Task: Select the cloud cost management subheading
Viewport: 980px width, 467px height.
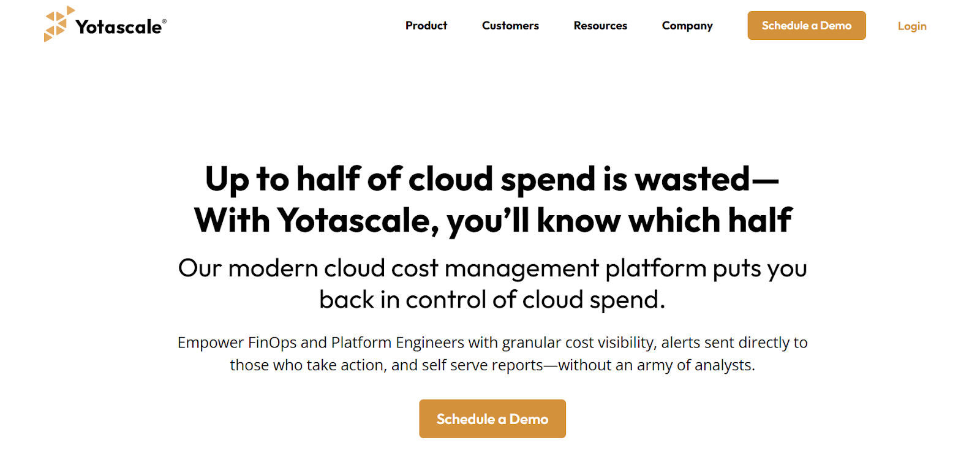Action: 492,283
